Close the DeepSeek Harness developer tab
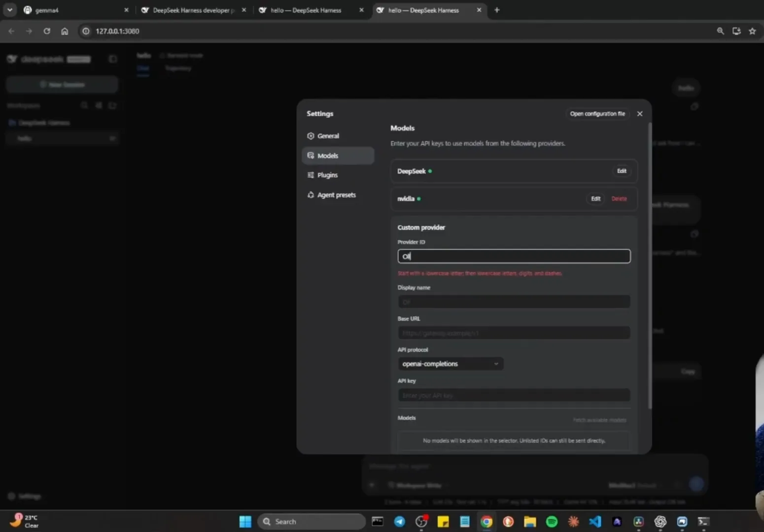The image size is (764, 532). pyautogui.click(x=244, y=10)
